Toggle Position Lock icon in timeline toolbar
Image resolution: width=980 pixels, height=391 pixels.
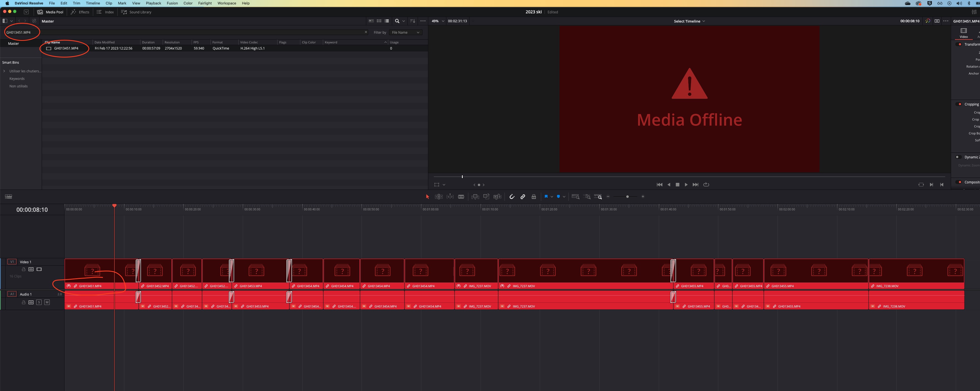[x=534, y=196]
